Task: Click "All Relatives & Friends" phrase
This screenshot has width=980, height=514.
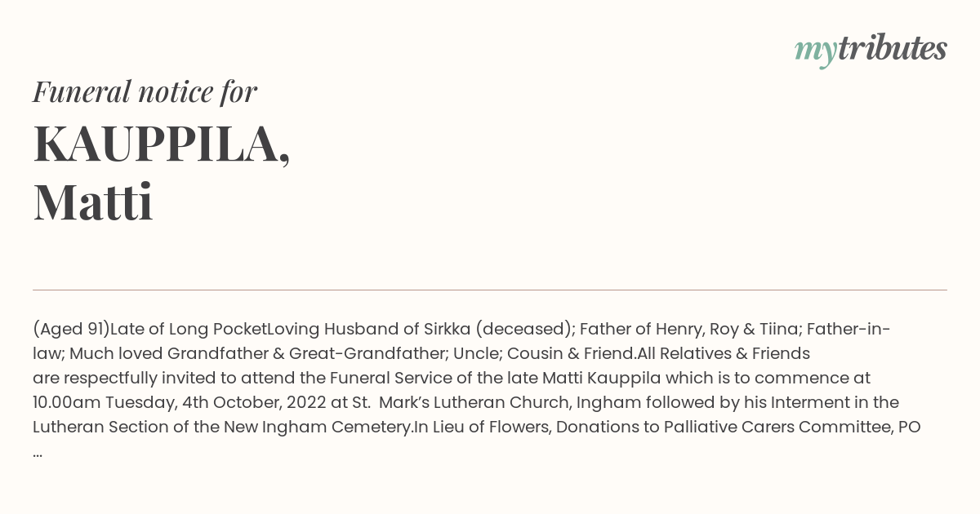Action: pyautogui.click(x=723, y=354)
